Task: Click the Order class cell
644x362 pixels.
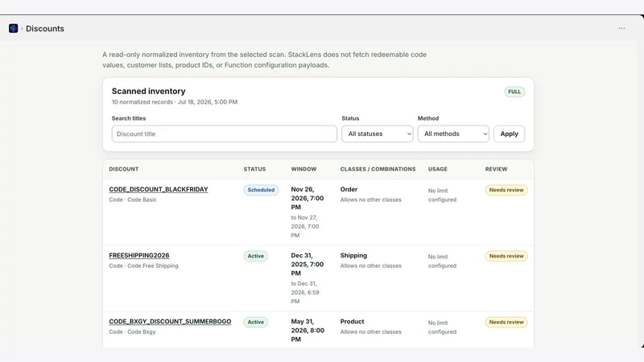Action: tap(349, 189)
